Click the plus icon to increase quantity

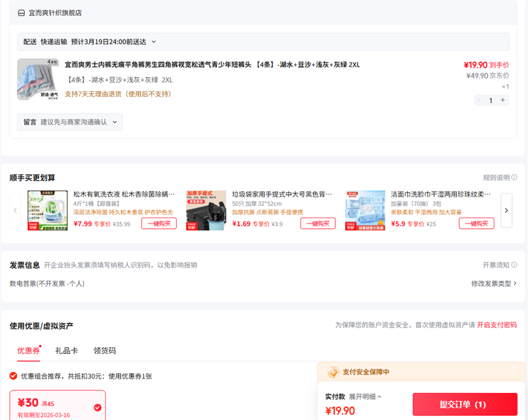[x=502, y=100]
